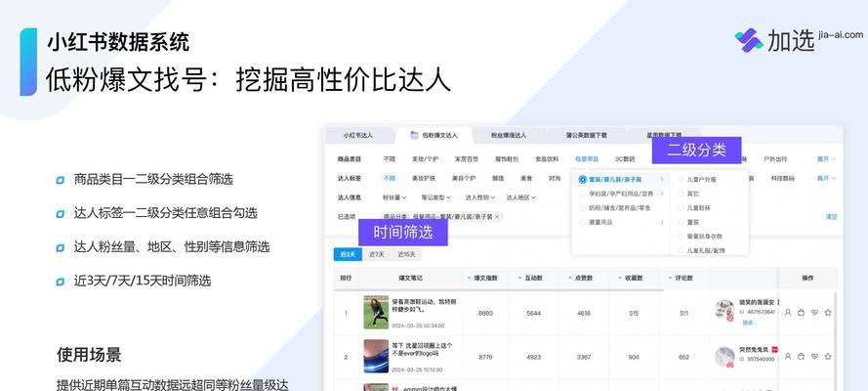
Task: Open 达人性别 dropdown
Action: coord(480,197)
